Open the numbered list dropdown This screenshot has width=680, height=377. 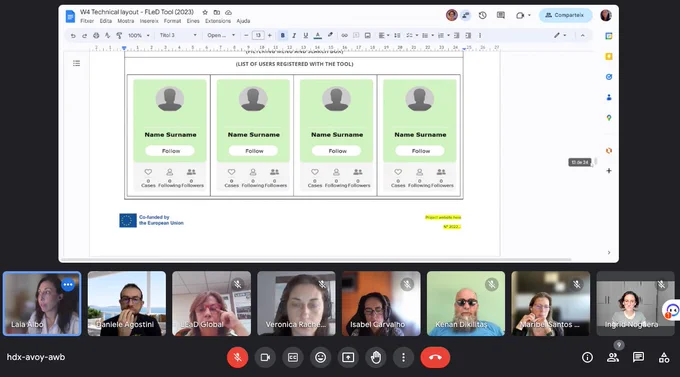[x=443, y=36]
